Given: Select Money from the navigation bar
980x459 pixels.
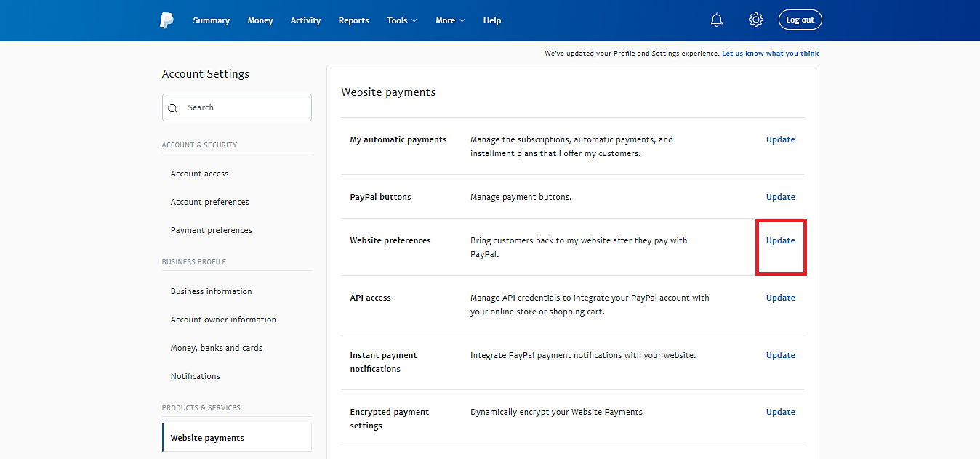Looking at the screenshot, I should [260, 20].
